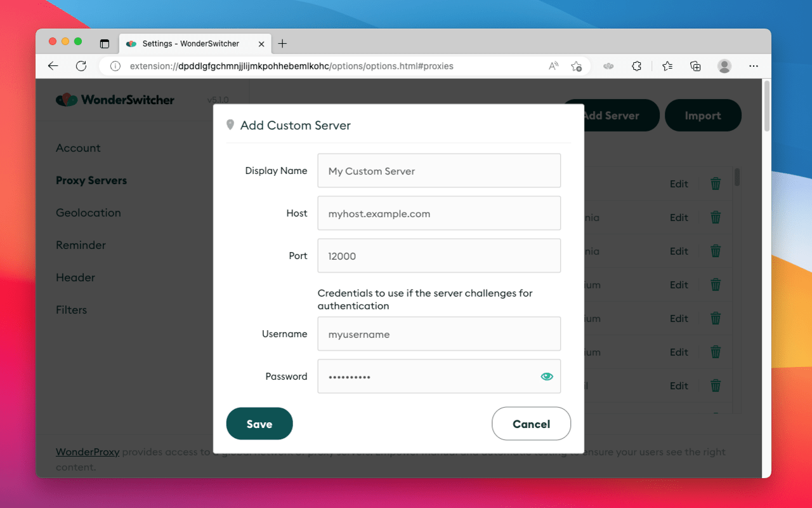Go back with browser back arrow
Image resolution: width=812 pixels, height=508 pixels.
(x=53, y=66)
